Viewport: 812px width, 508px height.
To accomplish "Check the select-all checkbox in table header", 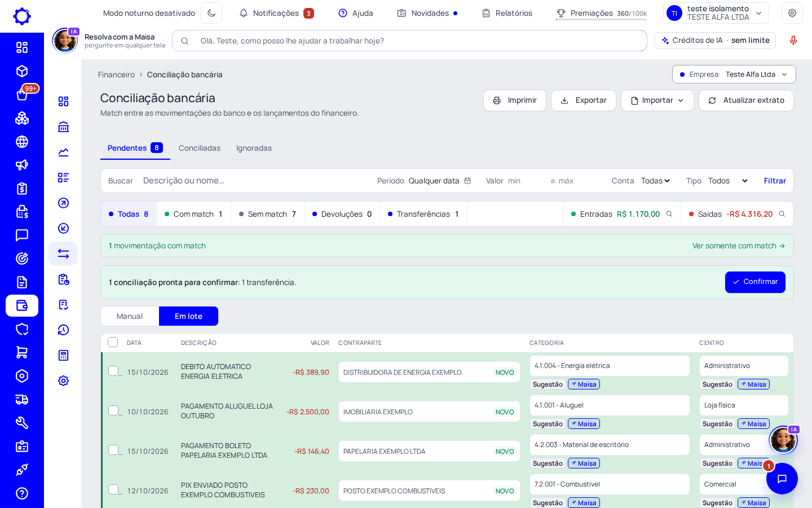I will (x=113, y=342).
